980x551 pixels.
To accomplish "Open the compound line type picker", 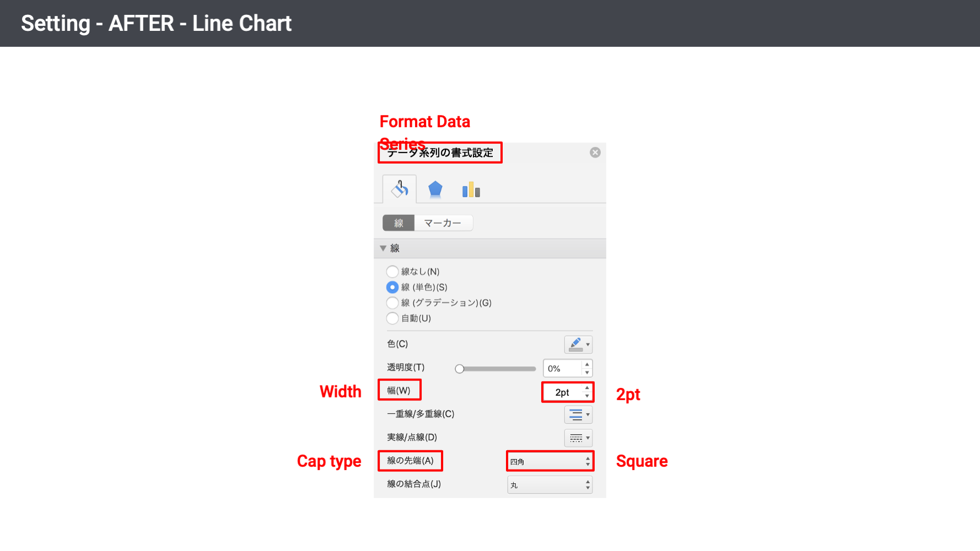I will pyautogui.click(x=578, y=414).
